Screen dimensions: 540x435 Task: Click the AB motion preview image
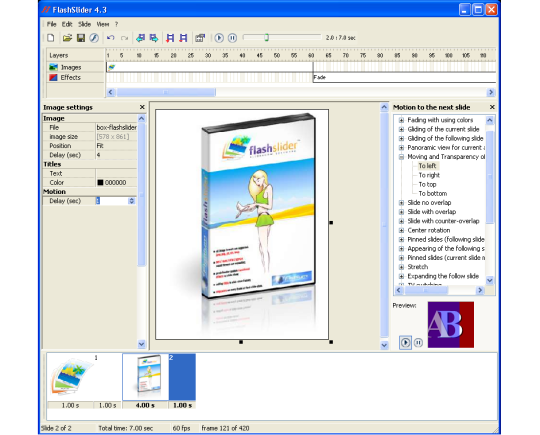pyautogui.click(x=451, y=324)
